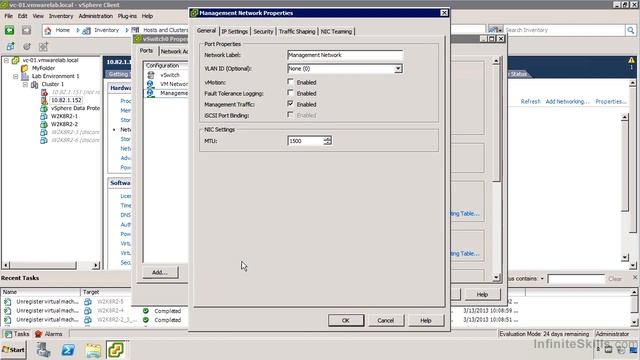Image resolution: width=640 pixels, height=360 pixels.
Task: Click the Add Networking... link
Action: click(x=567, y=101)
